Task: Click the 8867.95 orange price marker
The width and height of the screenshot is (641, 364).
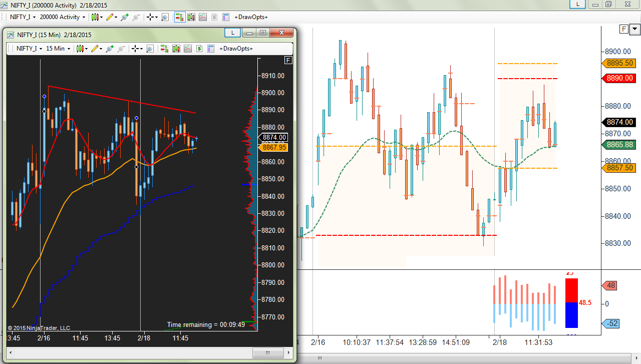Action: [x=273, y=147]
